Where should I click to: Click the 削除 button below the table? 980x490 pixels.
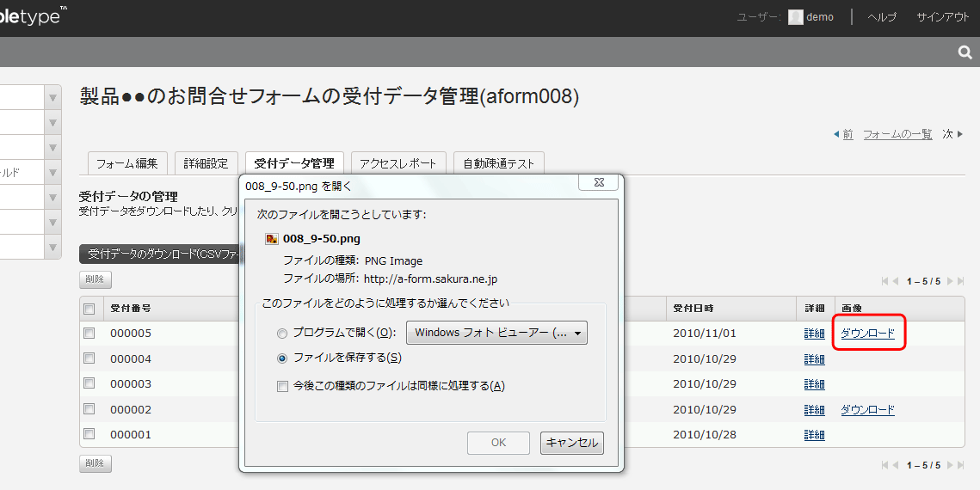click(x=95, y=463)
